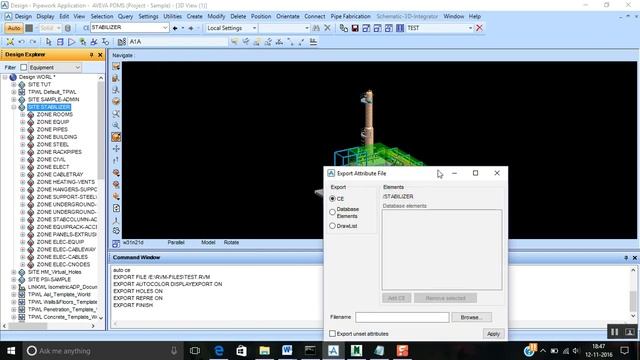This screenshot has width=640, height=360.
Task: Click the four-arrow pan icon in view toolbar
Action: [x=116, y=149]
